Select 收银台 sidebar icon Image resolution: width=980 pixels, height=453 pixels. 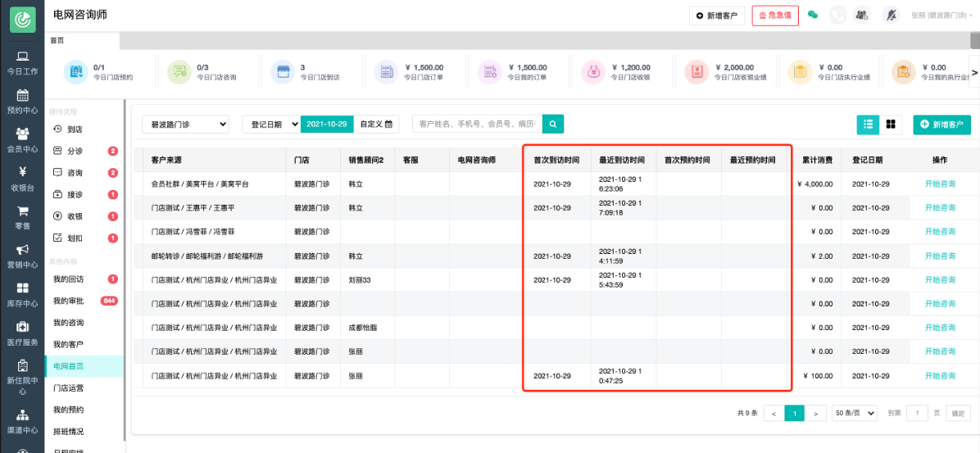(22, 180)
